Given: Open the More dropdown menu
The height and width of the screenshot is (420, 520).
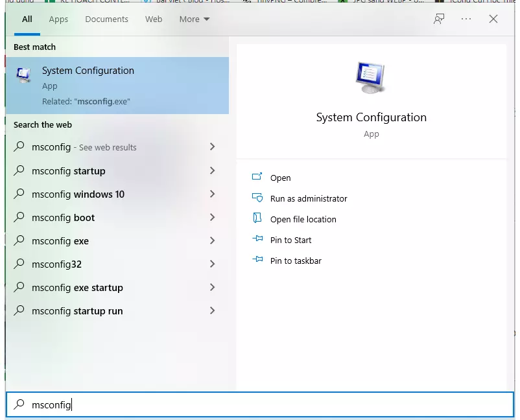Looking at the screenshot, I should pos(195,19).
